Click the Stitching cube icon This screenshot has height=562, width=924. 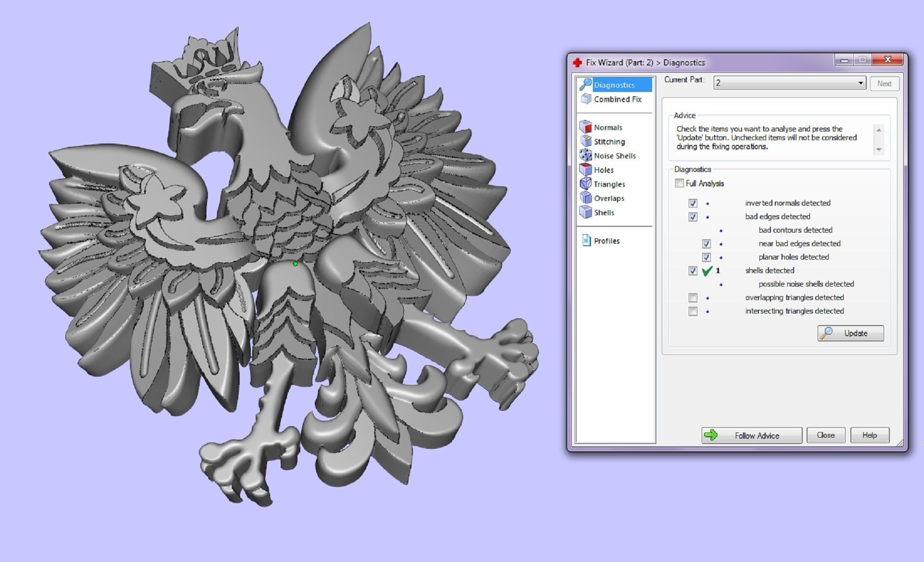(586, 141)
